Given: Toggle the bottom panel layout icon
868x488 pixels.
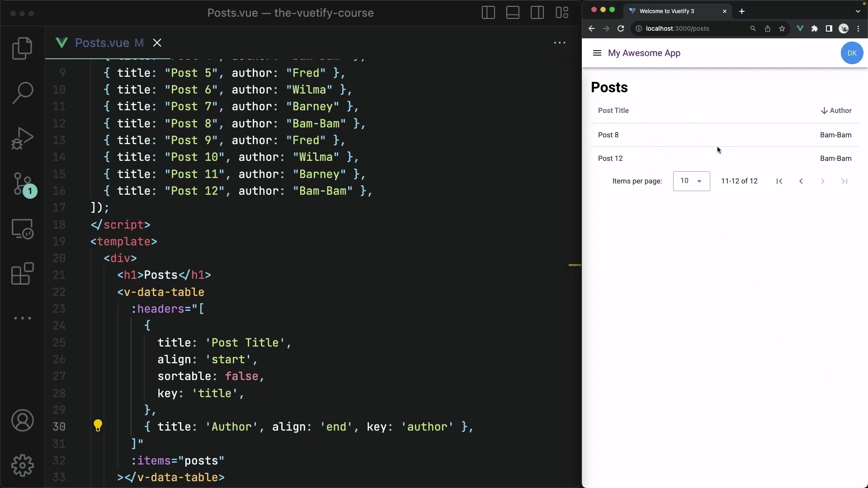Looking at the screenshot, I should 513,13.
